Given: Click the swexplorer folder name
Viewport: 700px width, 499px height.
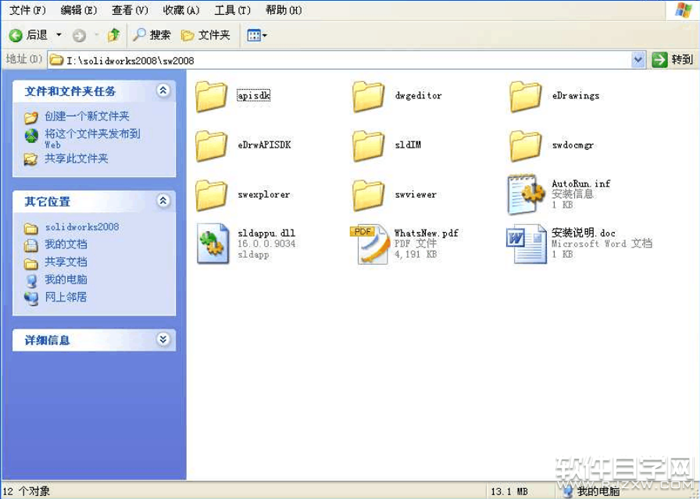Looking at the screenshot, I should tap(264, 195).
